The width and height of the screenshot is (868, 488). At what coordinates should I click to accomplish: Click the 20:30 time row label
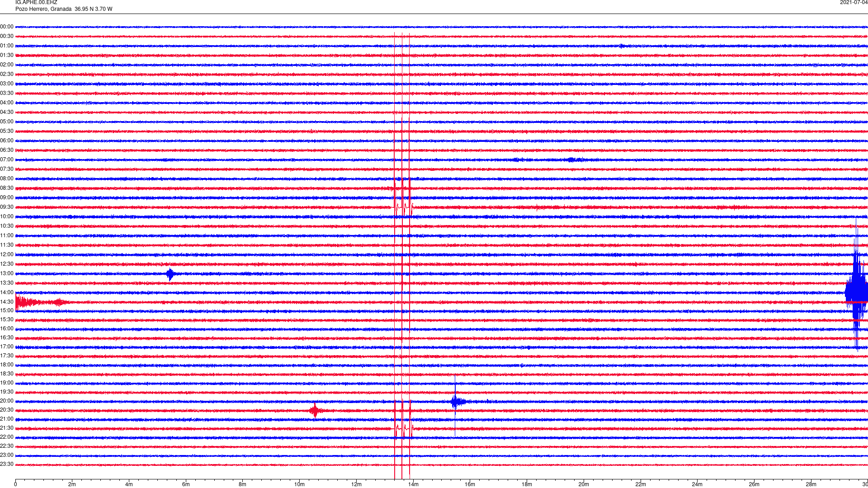click(x=7, y=410)
